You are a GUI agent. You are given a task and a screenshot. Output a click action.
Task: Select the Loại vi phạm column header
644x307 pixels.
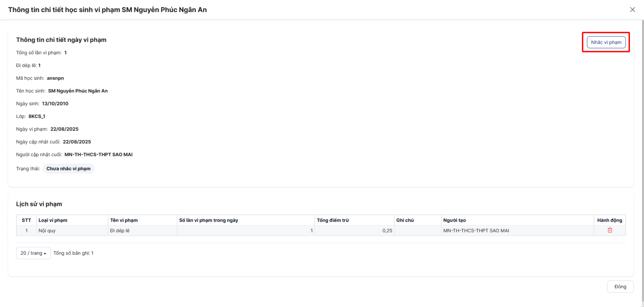coord(53,220)
